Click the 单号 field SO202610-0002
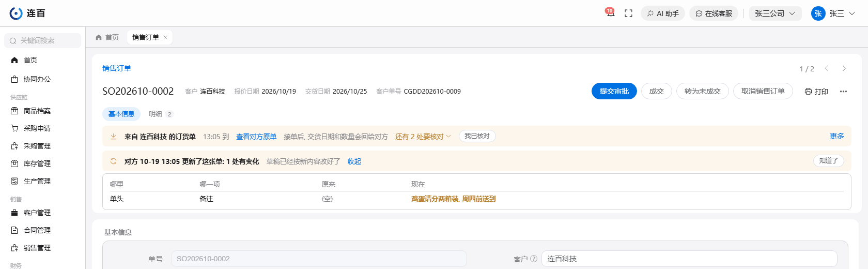Screen dimensions: 868x269 [x=319, y=259]
